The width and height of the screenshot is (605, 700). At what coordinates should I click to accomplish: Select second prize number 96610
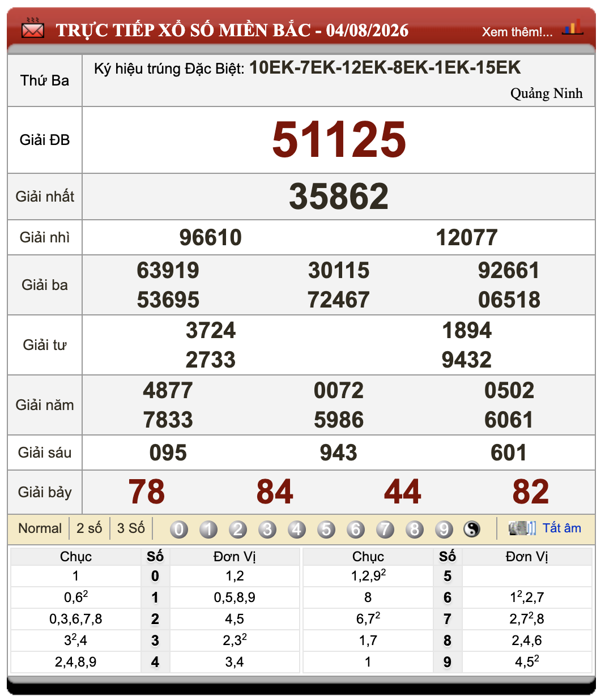(x=211, y=237)
